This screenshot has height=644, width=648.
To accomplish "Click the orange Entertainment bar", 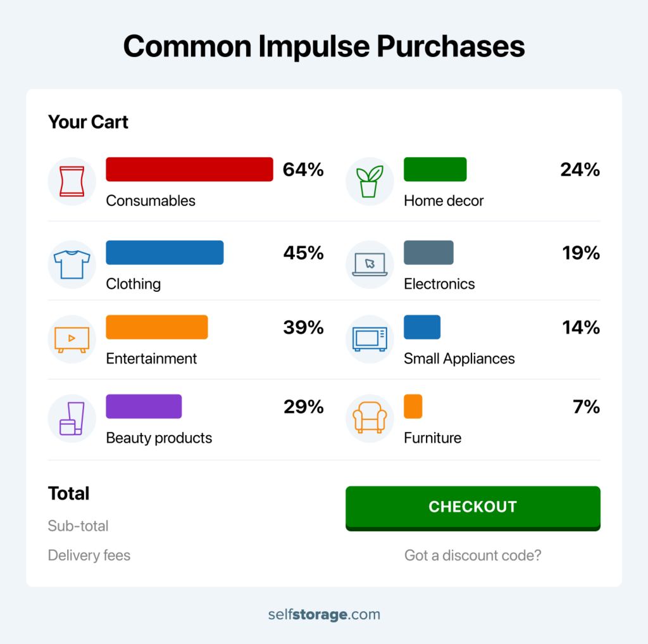I will [x=156, y=327].
